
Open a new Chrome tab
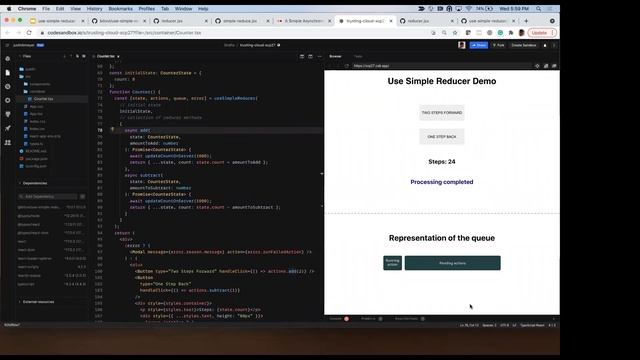(x=526, y=21)
